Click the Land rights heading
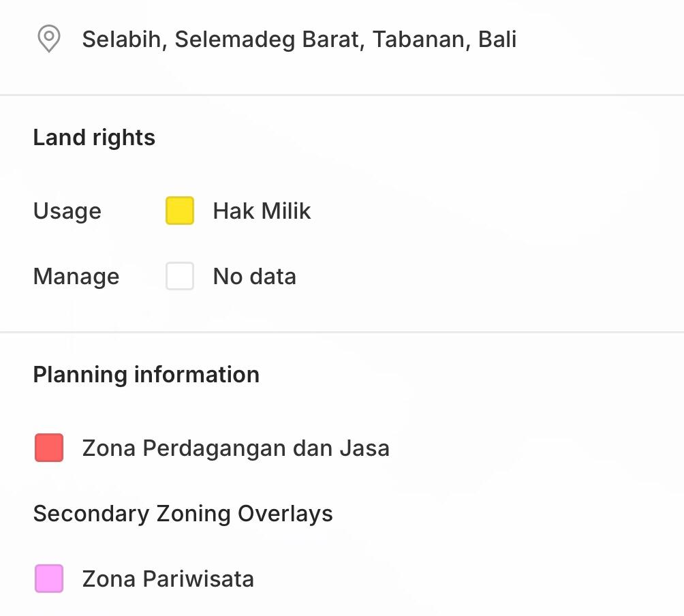Image resolution: width=684 pixels, height=616 pixels. pyautogui.click(x=94, y=138)
